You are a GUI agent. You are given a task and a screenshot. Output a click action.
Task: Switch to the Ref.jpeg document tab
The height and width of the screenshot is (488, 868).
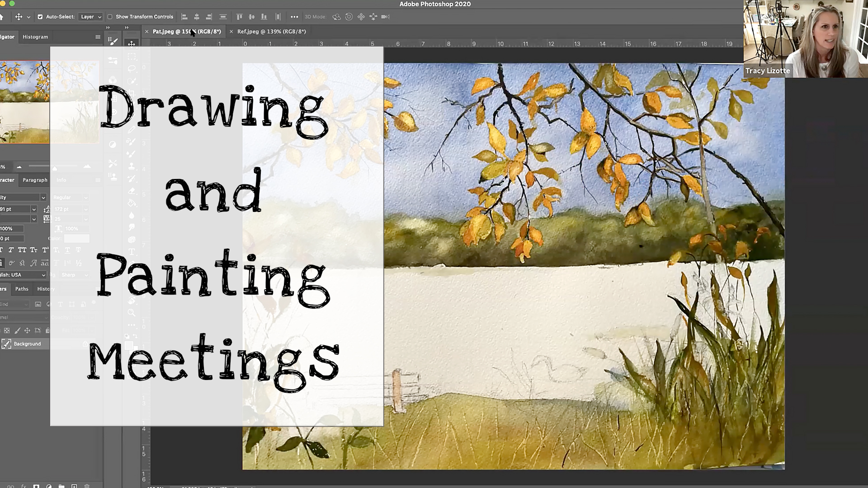tap(272, 32)
